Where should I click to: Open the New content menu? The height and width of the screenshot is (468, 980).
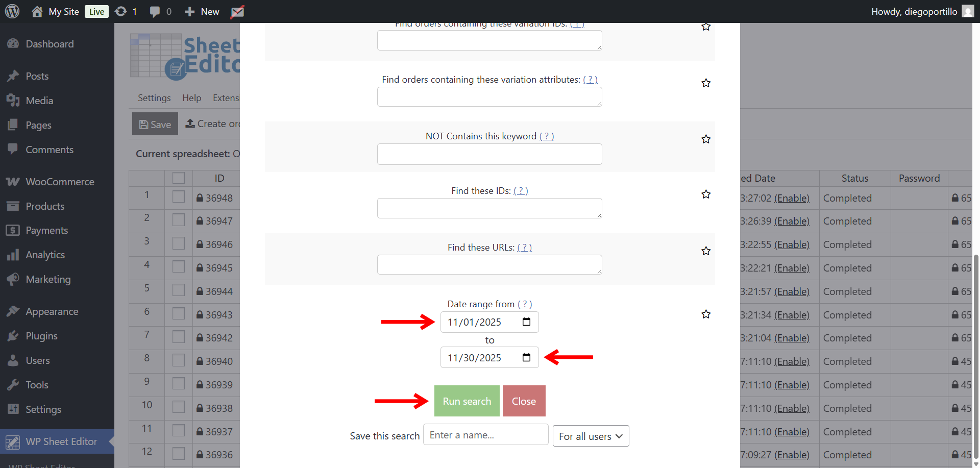pos(202,11)
